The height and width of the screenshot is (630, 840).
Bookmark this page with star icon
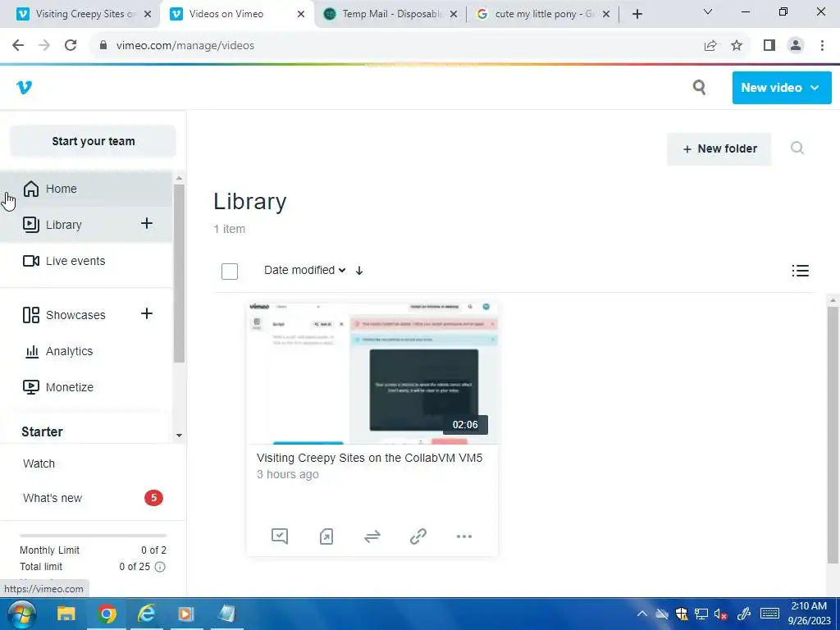737,46
